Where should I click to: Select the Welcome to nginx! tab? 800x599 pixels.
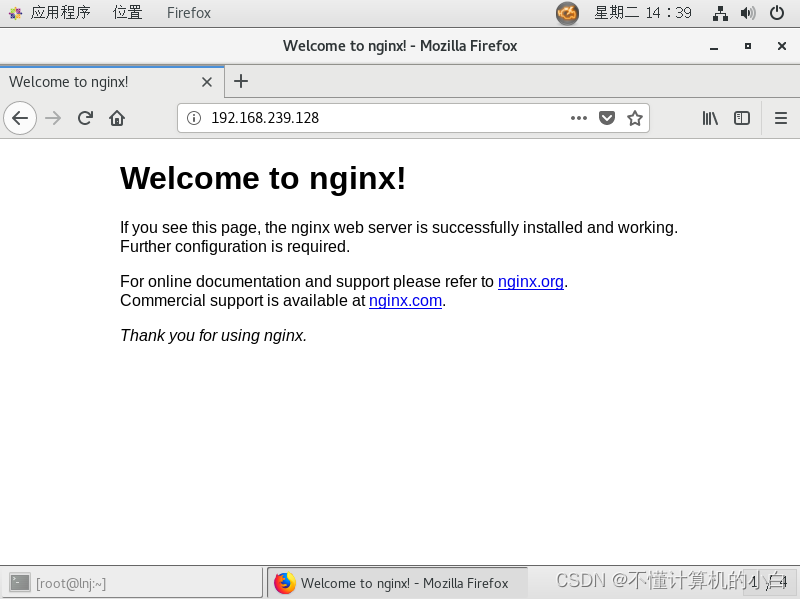click(112, 82)
